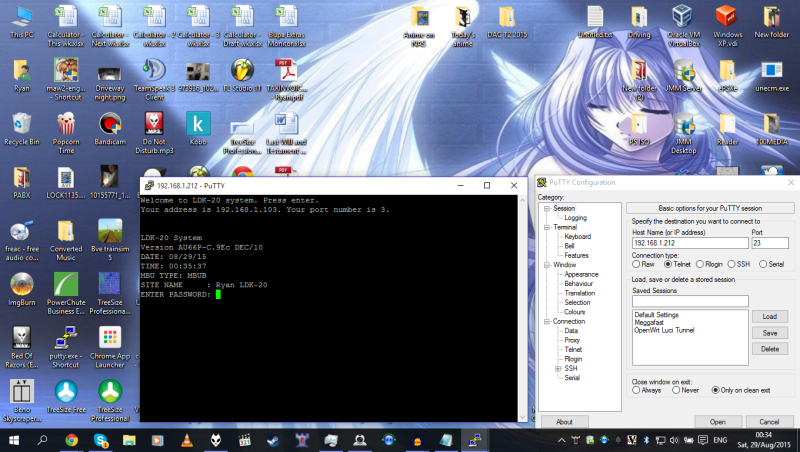Open the This PC desktop icon
The image size is (800, 452).
point(22,23)
